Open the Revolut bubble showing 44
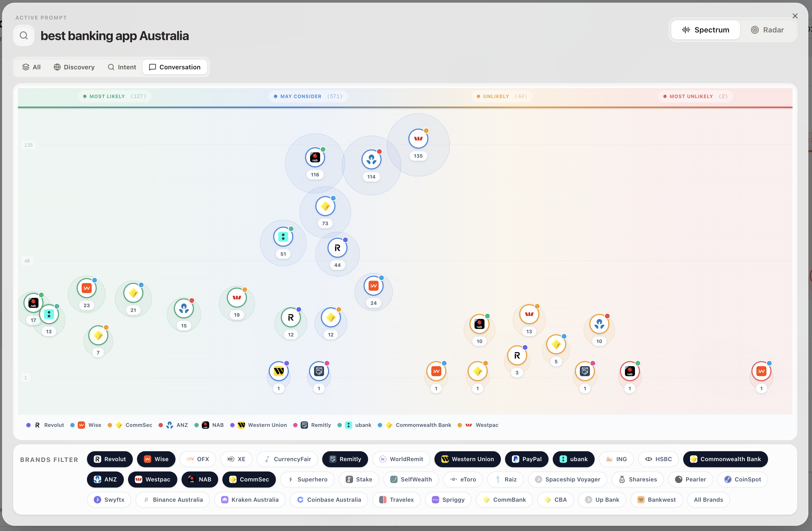Screen dimensions: 812x531 tap(337, 248)
